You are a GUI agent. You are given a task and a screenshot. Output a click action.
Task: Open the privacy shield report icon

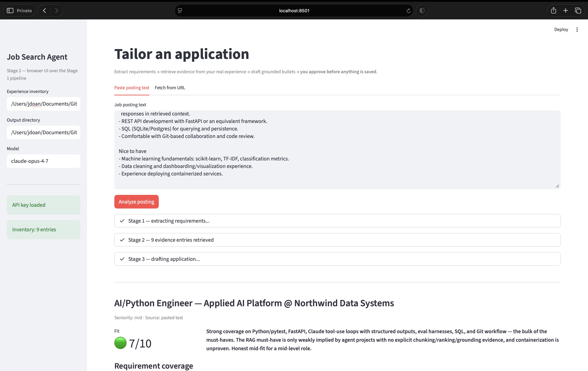(422, 11)
